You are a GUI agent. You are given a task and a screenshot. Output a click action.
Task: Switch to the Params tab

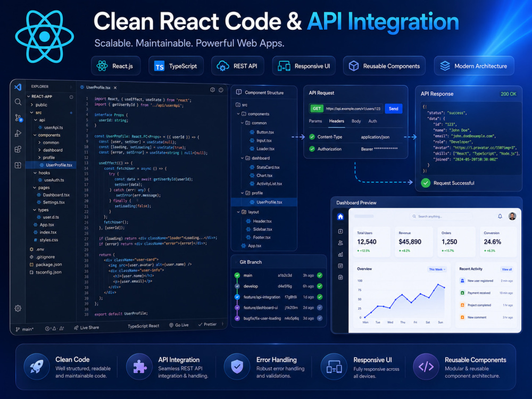click(x=315, y=121)
